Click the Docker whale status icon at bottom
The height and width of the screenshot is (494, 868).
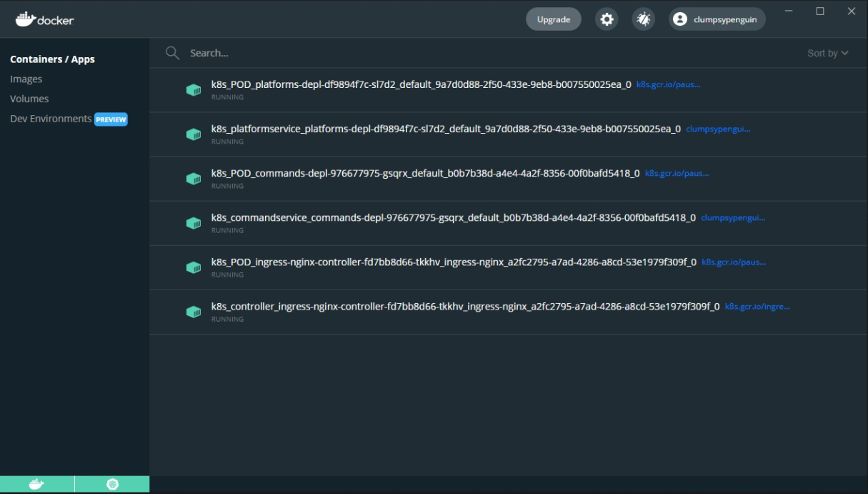36,485
